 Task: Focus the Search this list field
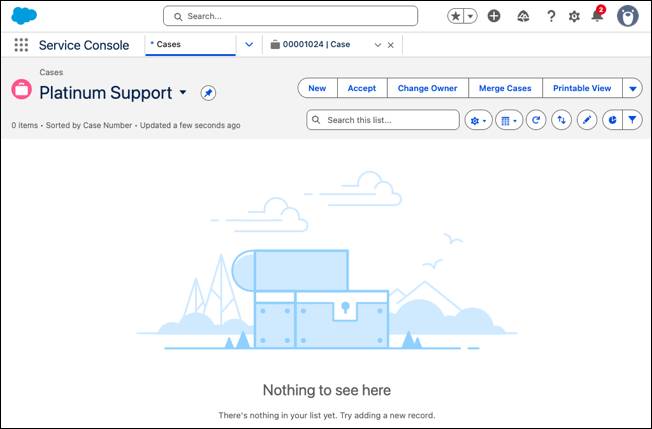(383, 120)
